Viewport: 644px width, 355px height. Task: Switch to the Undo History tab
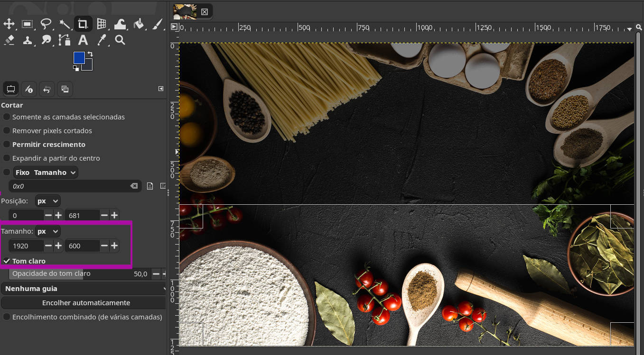pyautogui.click(x=47, y=89)
